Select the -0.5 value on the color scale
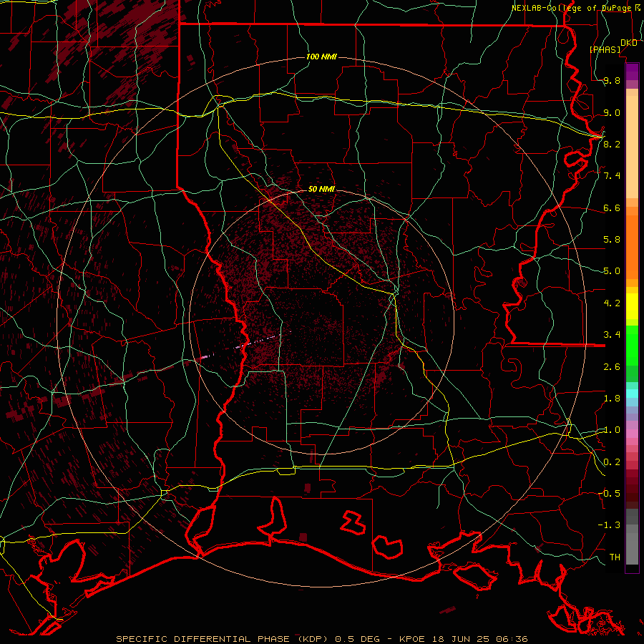Viewport: 644px width, 644px height. [x=609, y=493]
